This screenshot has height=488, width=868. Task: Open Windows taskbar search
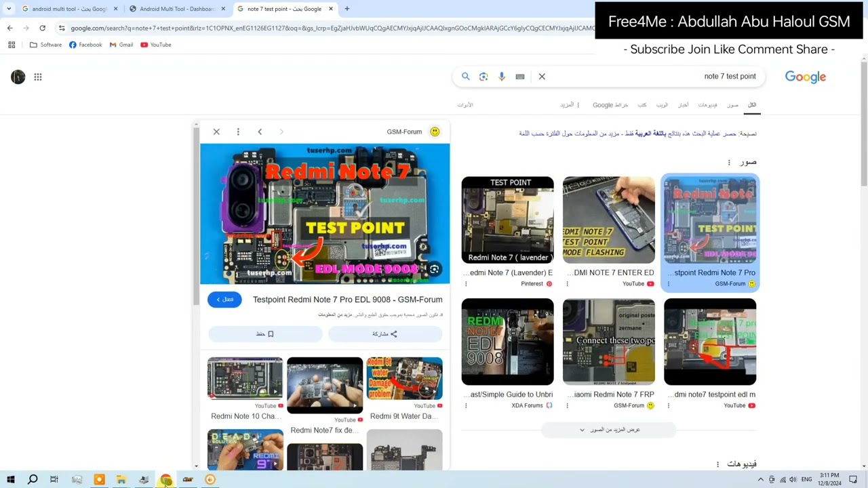point(33,480)
